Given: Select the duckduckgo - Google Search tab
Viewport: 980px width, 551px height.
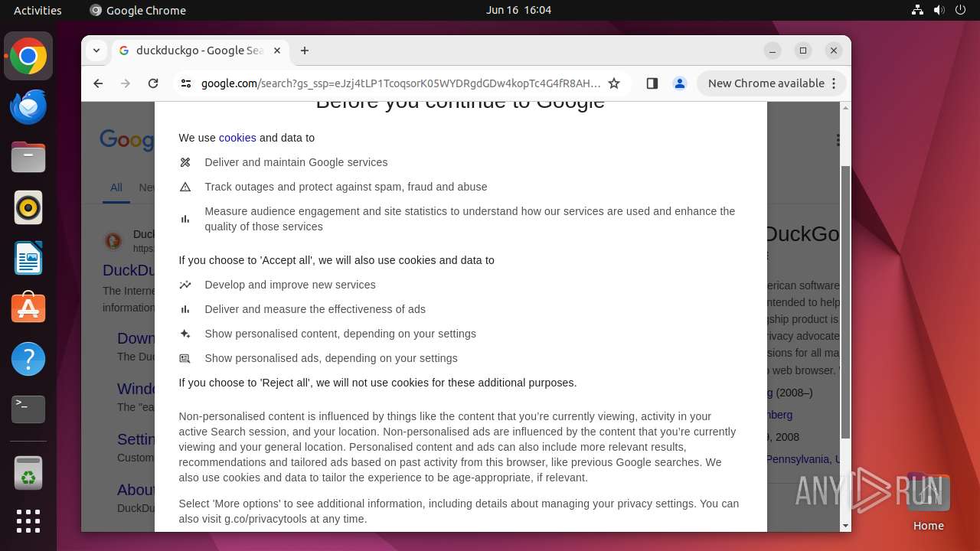Looking at the screenshot, I should point(201,51).
